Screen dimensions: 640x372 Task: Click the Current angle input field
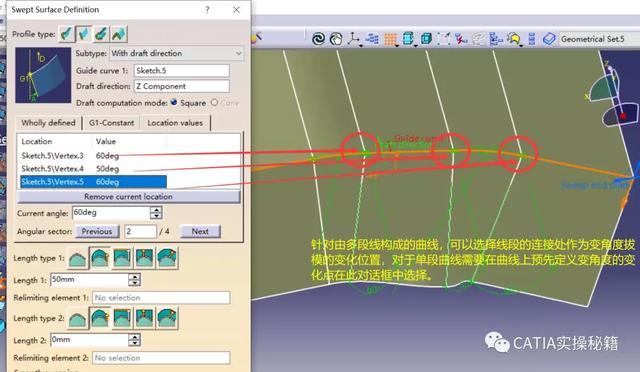click(x=111, y=212)
